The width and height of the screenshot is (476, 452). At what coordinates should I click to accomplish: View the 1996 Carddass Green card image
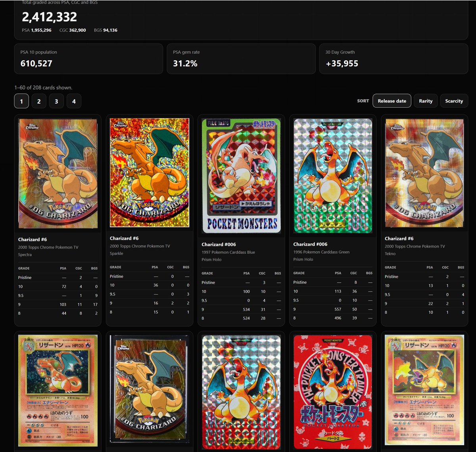333,176
